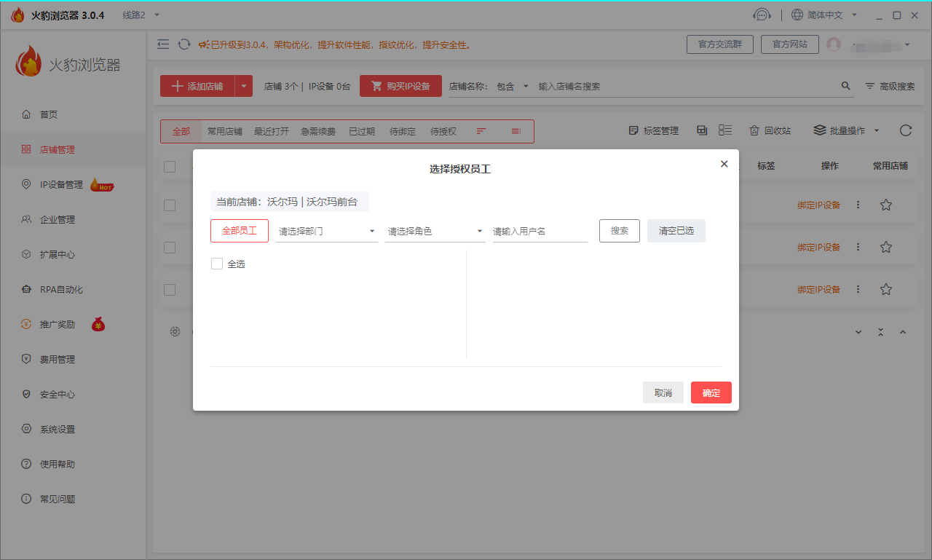The height and width of the screenshot is (560, 932).
Task: Collapse the sidebar with the menu fold icon
Action: click(x=163, y=44)
